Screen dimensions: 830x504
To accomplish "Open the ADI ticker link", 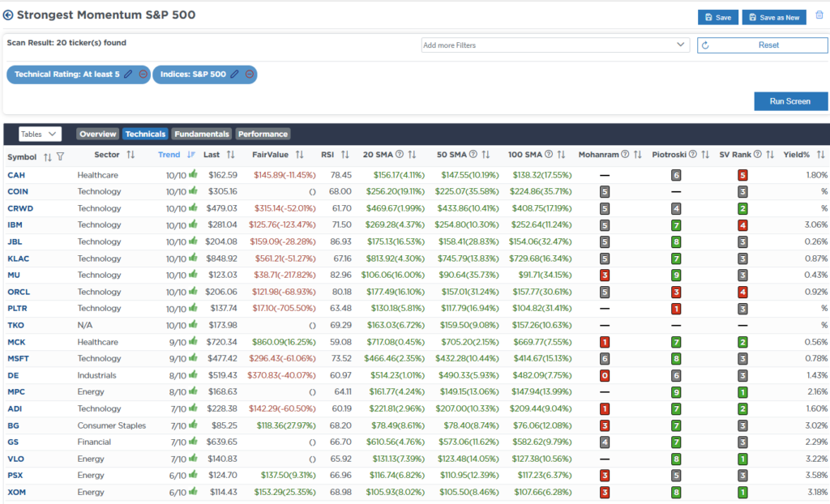I will pos(15,408).
